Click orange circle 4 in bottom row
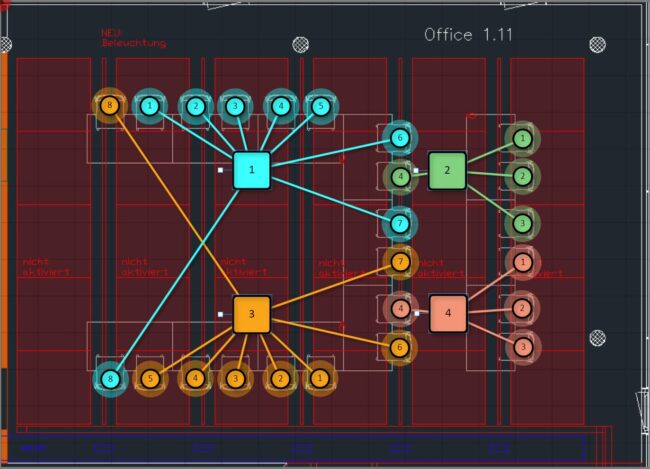650x469 pixels. pyautogui.click(x=195, y=378)
